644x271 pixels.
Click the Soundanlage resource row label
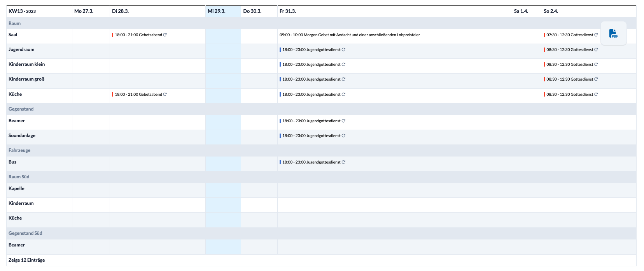coord(22,135)
